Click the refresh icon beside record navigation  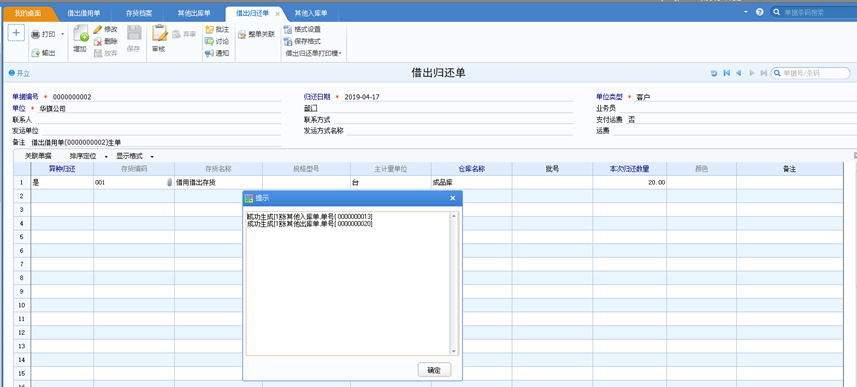coord(714,73)
